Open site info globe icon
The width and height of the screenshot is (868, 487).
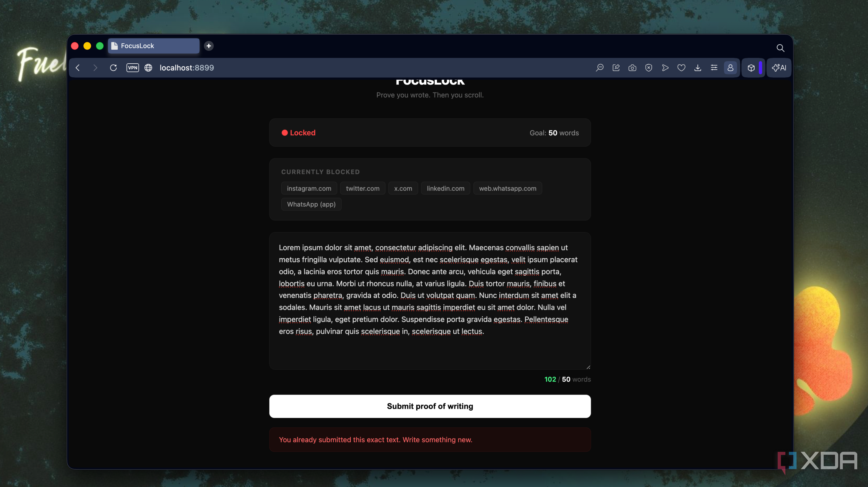coord(148,68)
